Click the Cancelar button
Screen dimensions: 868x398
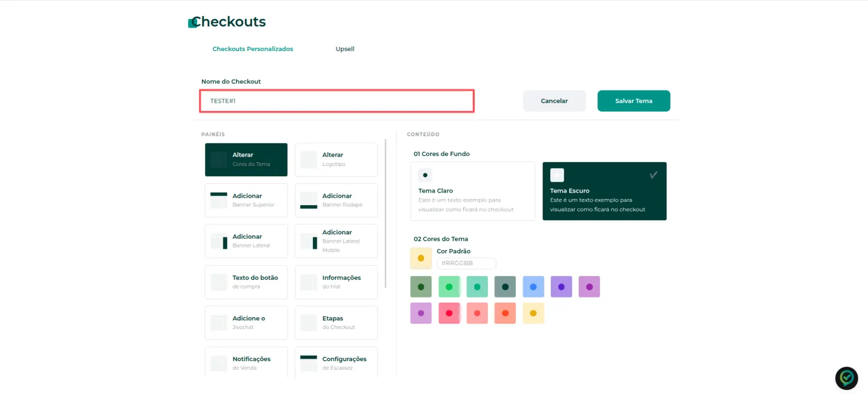coord(554,101)
